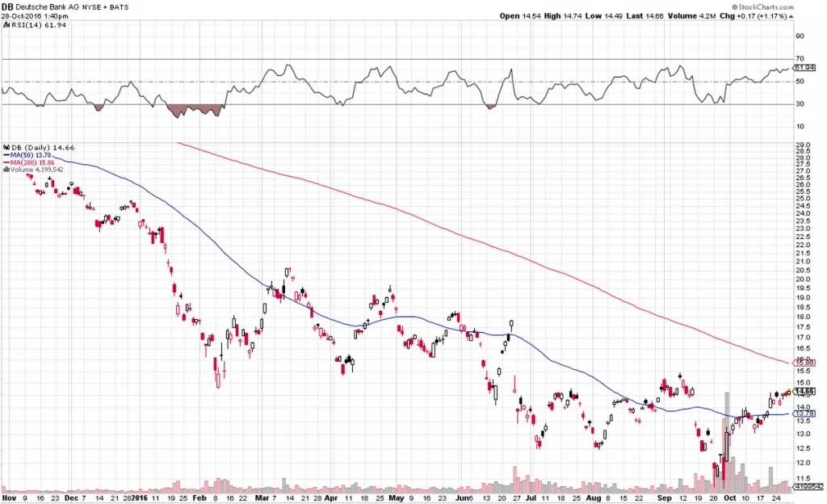Viewport: 827px width, 504px height.
Task: Click the Aug label on the date axis
Action: (x=594, y=498)
